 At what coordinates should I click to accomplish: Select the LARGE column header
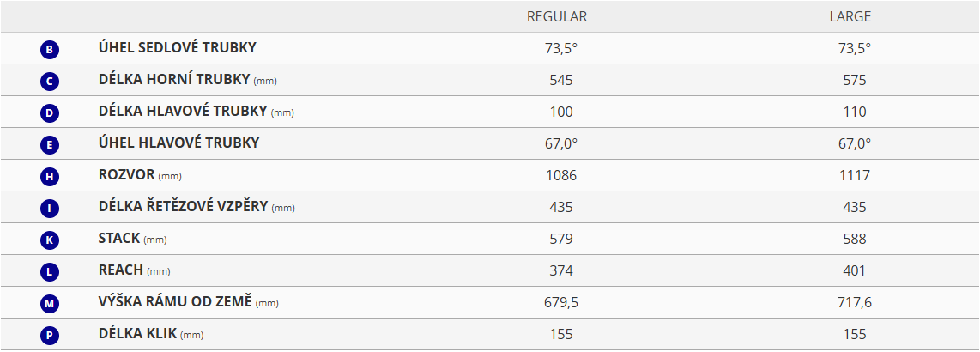(x=850, y=17)
